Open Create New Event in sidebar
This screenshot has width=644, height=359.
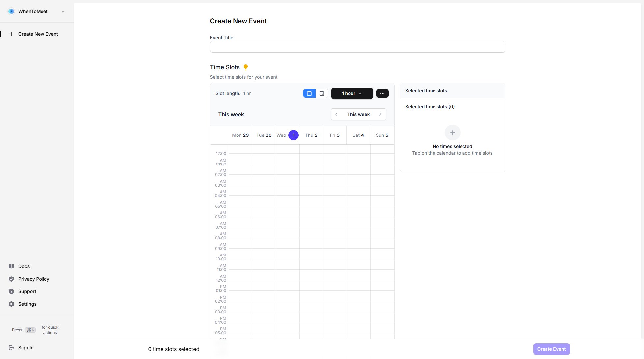tap(38, 34)
